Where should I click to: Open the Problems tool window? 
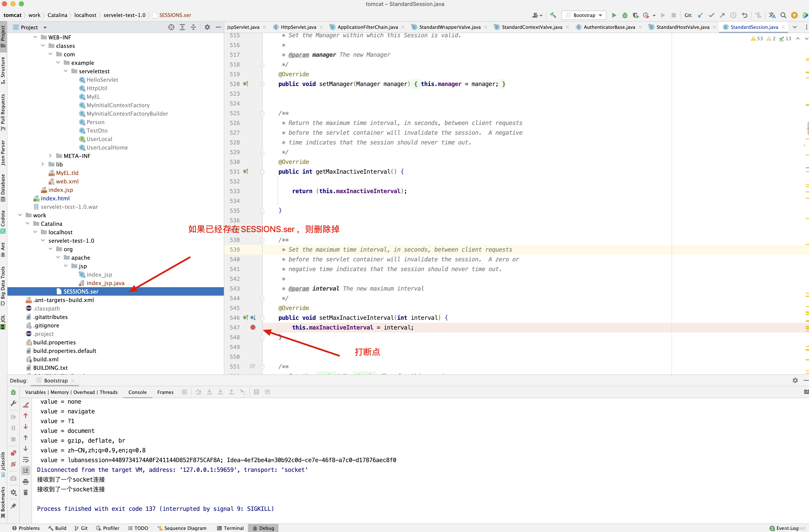click(x=26, y=528)
